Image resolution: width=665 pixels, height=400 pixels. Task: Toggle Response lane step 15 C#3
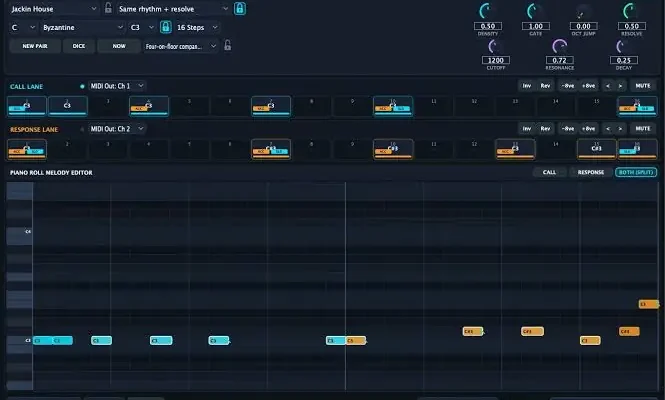tap(597, 149)
